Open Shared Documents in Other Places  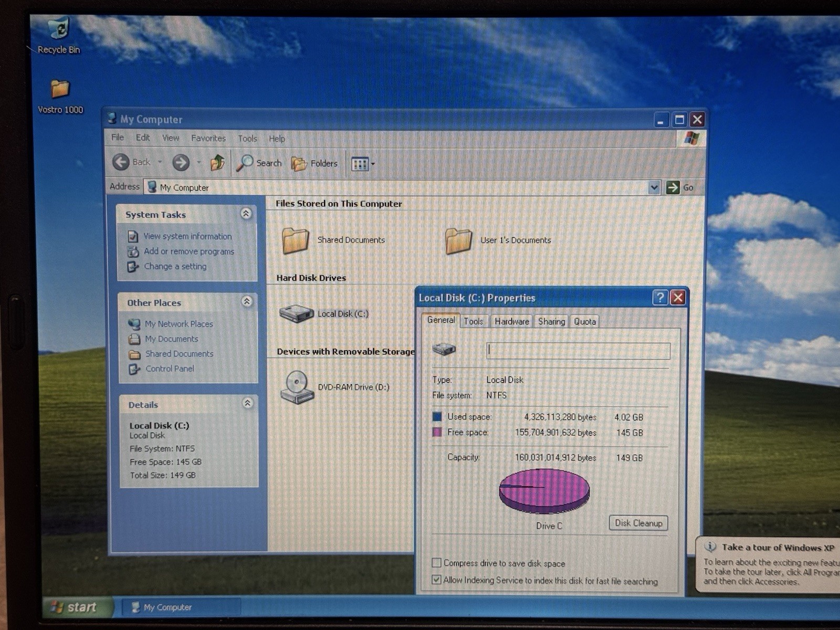tap(180, 354)
